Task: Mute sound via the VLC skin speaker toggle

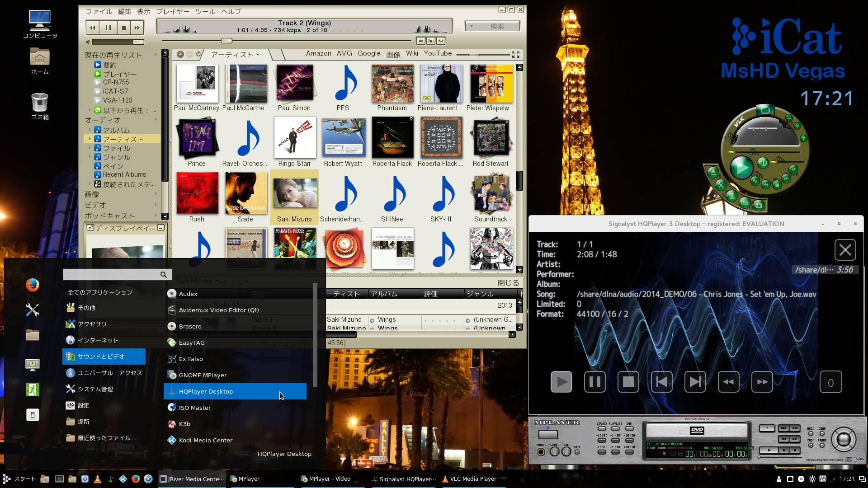Action: [x=764, y=164]
